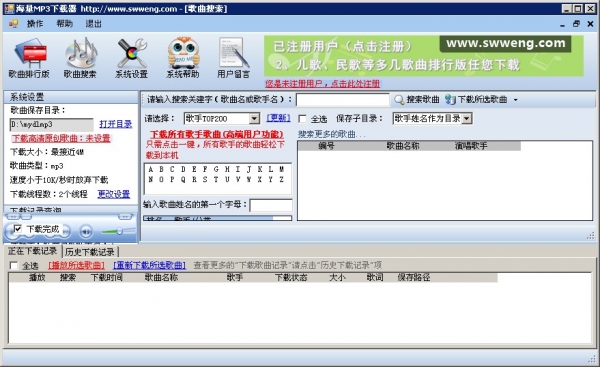Open the 歌手姓名作为目录 subdirectory dropdown
Screen dimensions: 600x367
tap(466, 119)
